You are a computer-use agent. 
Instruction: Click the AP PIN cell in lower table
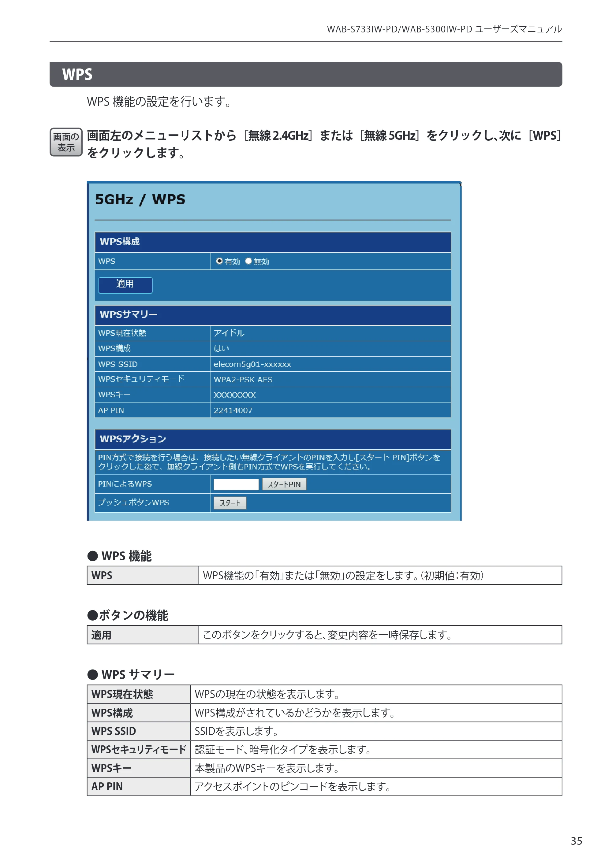139,786
